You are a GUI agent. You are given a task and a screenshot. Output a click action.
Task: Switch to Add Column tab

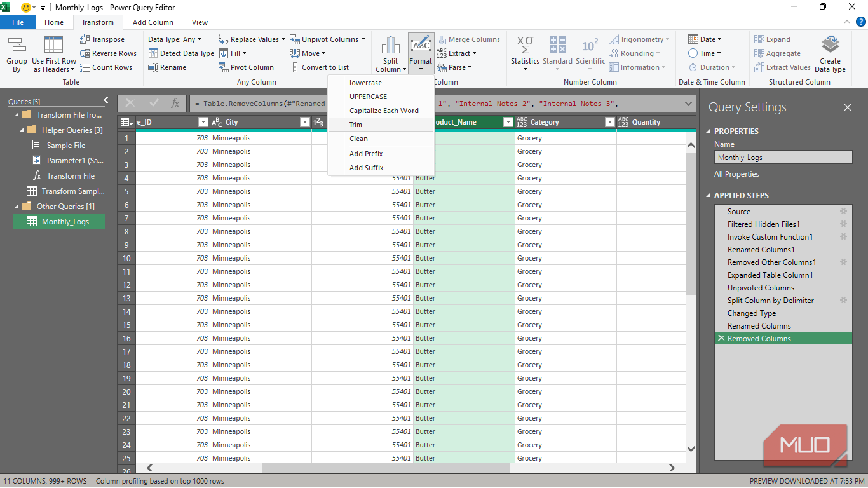[153, 22]
